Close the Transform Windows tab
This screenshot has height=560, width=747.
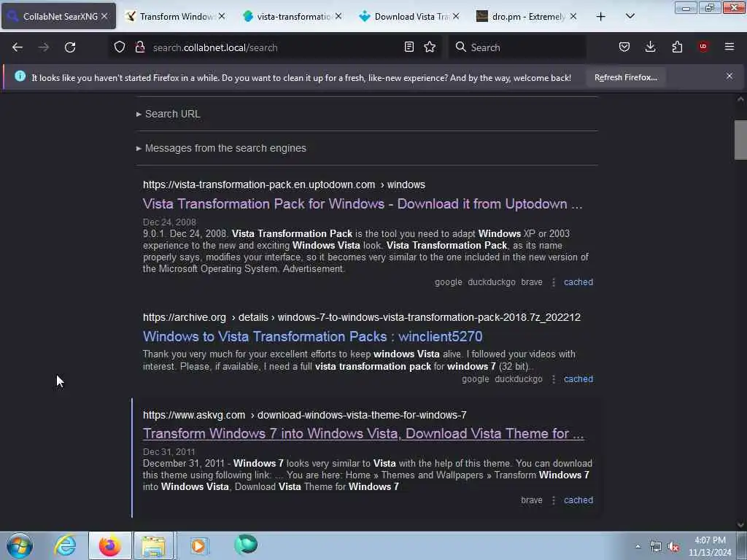tap(222, 16)
